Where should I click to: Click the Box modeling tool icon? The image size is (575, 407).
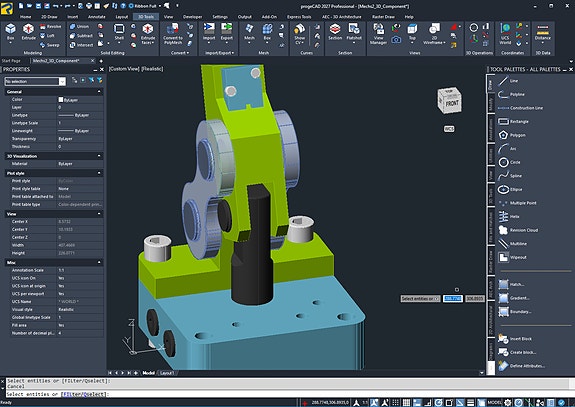tap(10, 32)
